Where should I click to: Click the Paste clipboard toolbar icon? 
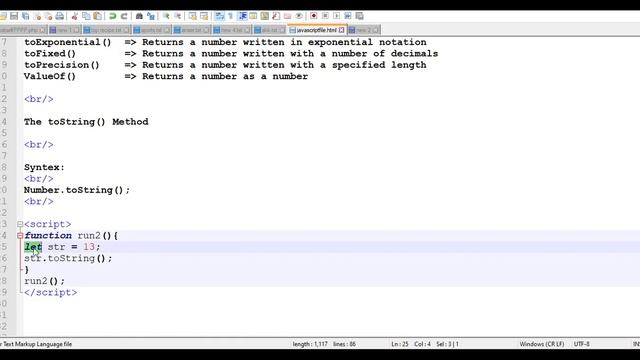(98, 16)
